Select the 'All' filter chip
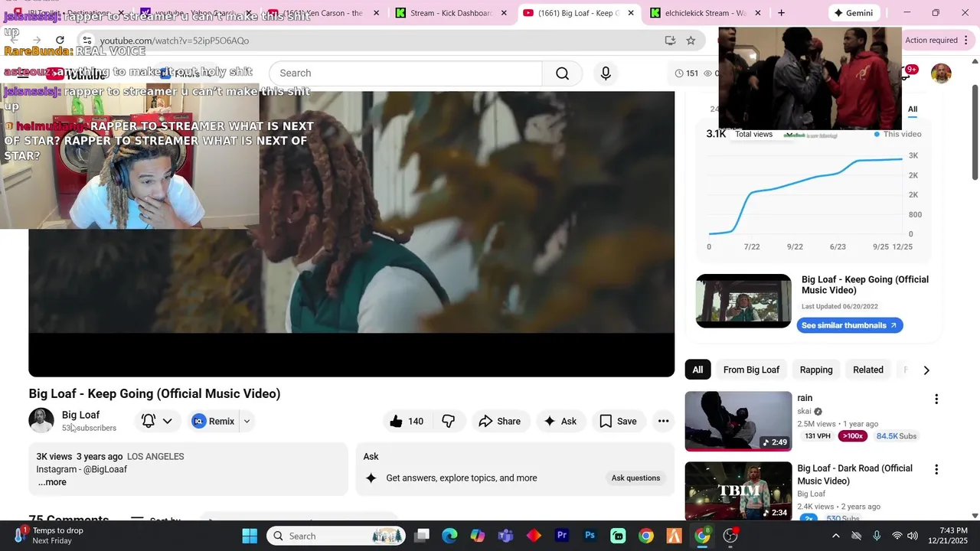Image resolution: width=980 pixels, height=551 pixels. [x=697, y=370]
